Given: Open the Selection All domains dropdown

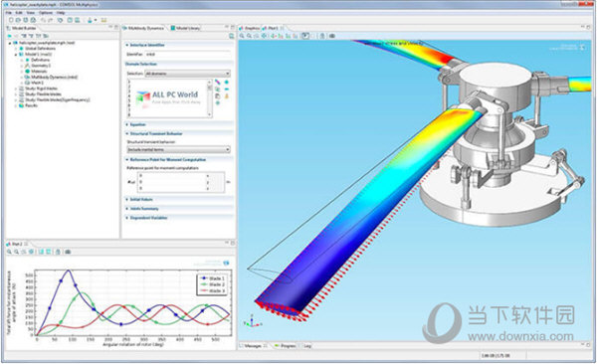Looking at the screenshot, I should point(188,74).
